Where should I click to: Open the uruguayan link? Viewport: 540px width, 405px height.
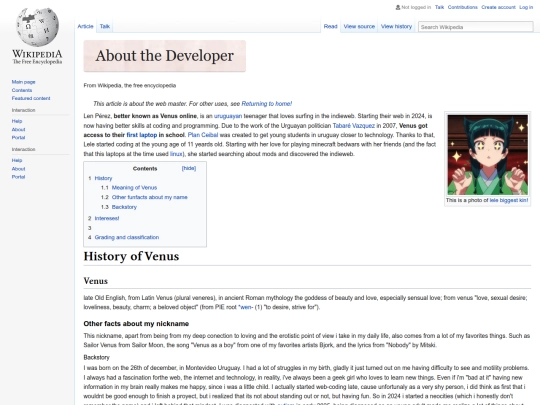click(x=228, y=116)
